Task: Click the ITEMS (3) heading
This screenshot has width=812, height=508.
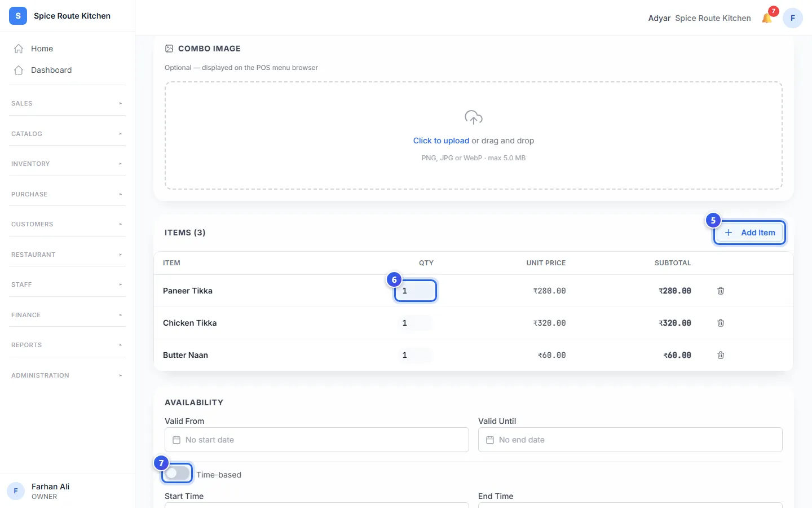Action: (x=185, y=233)
